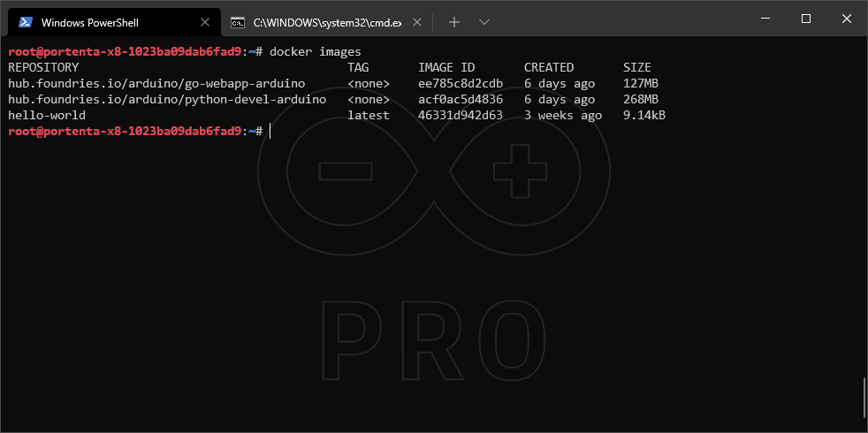Click the go-webapp-arduino repository name
Image resolution: width=868 pixels, height=433 pixels.
(x=156, y=83)
